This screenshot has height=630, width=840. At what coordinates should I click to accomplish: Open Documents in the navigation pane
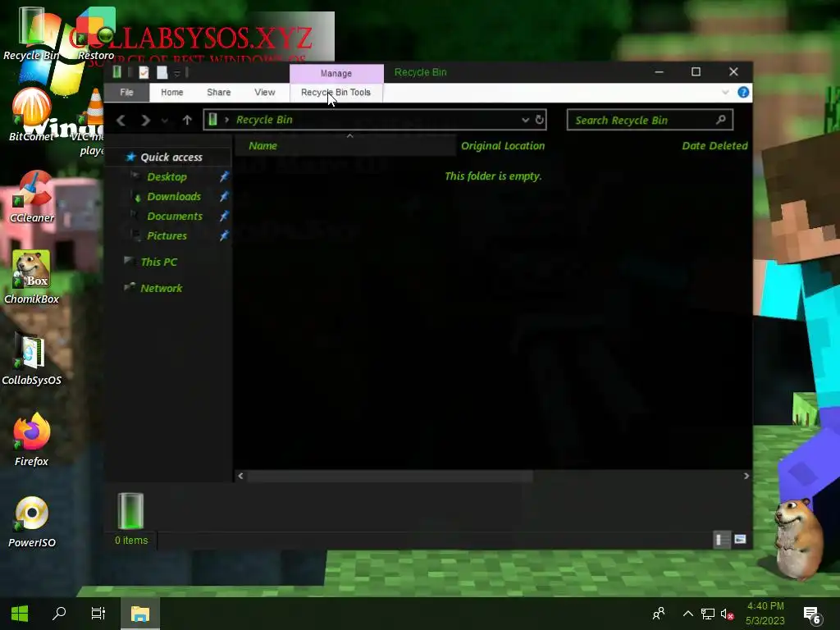(175, 217)
